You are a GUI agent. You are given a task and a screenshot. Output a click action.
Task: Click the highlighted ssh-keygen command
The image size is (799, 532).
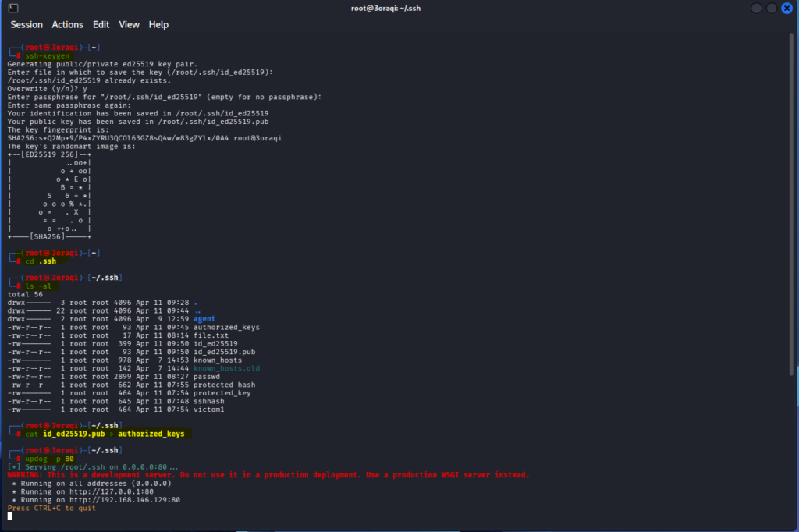48,55
